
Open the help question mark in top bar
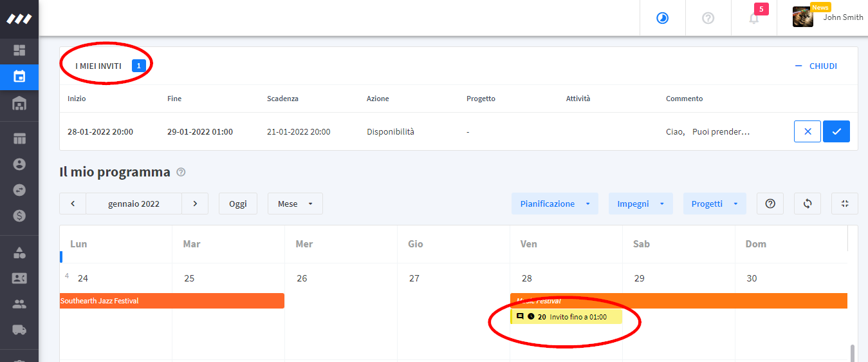tap(708, 18)
